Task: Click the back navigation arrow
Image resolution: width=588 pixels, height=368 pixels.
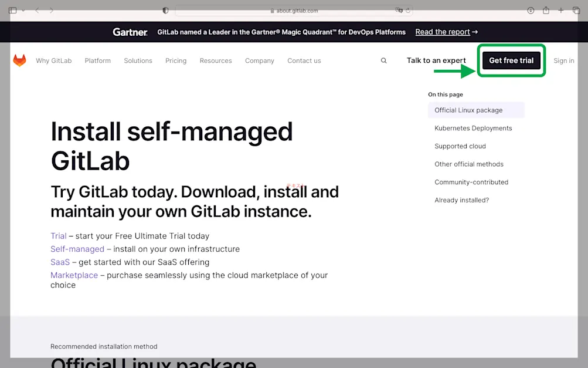Action: pos(37,10)
